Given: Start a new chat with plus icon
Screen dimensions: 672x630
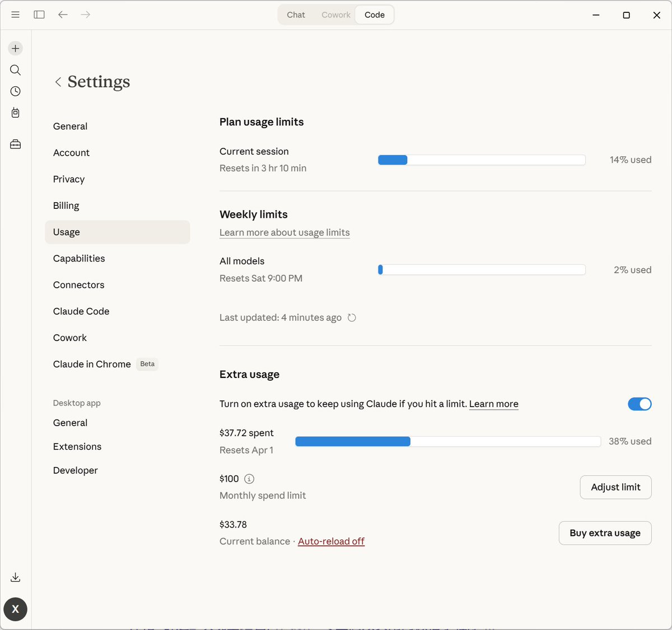Looking at the screenshot, I should click(x=15, y=48).
